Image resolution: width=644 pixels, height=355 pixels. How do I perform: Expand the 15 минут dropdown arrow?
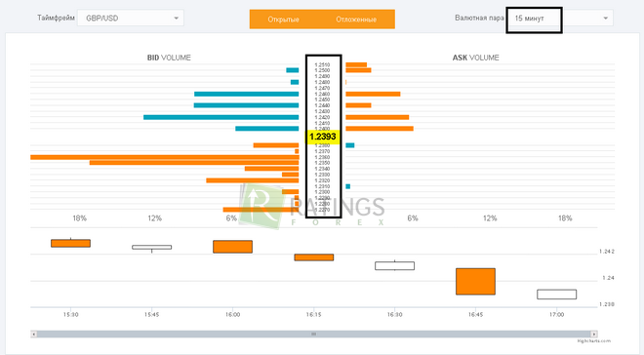605,19
